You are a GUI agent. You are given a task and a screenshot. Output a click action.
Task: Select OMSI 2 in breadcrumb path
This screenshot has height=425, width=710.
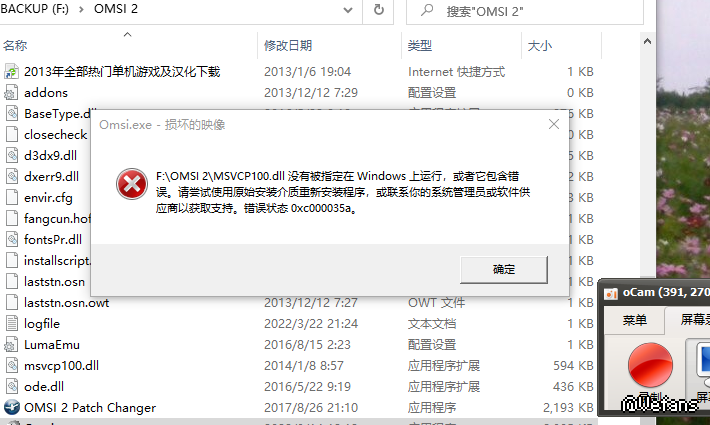(x=115, y=9)
